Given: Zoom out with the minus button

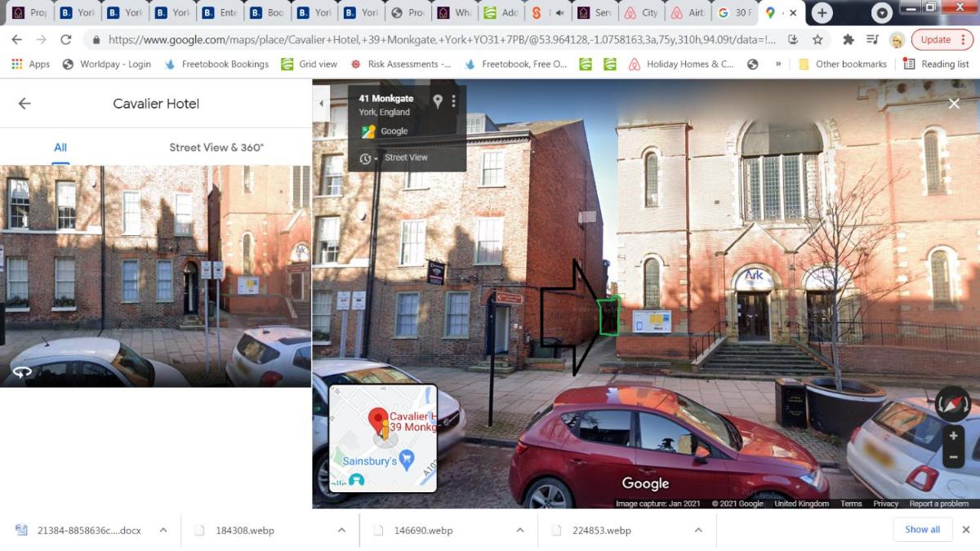Looking at the screenshot, I should (953, 458).
